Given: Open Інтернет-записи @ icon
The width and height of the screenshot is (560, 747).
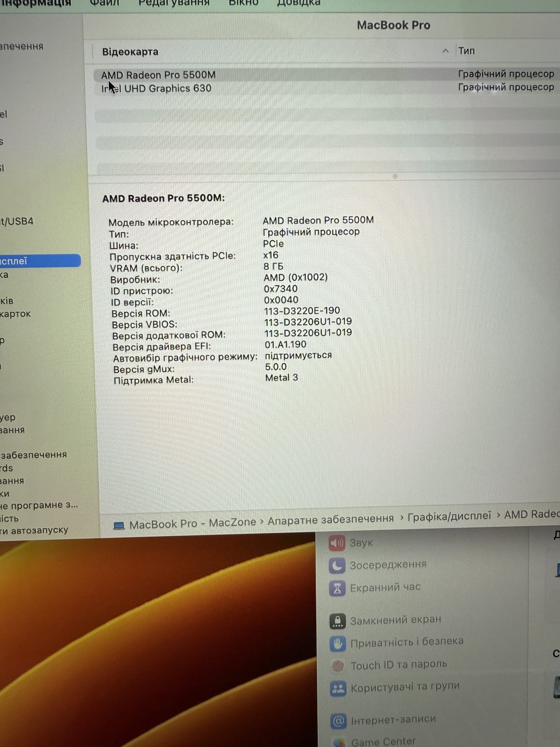Looking at the screenshot, I should 339,721.
